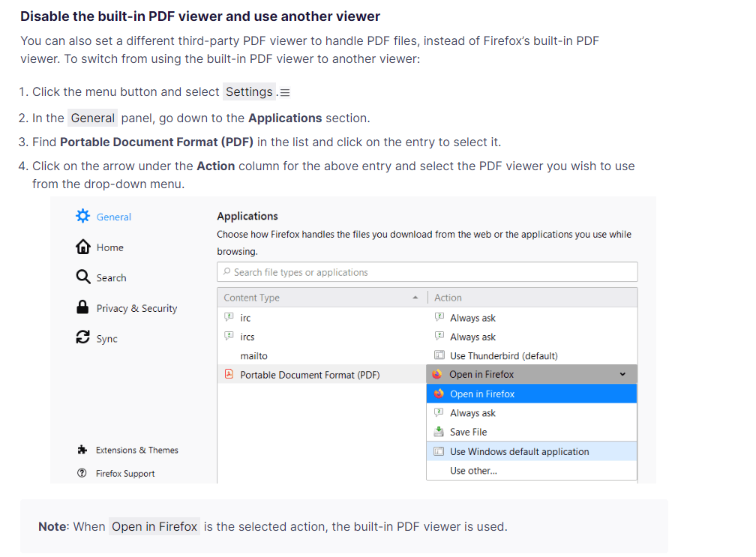Click the Home house icon in the sidebar

click(x=83, y=247)
